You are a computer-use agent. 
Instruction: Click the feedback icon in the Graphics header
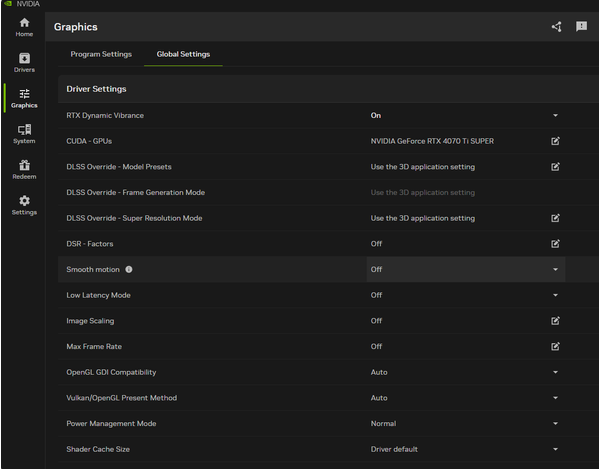pyautogui.click(x=581, y=26)
